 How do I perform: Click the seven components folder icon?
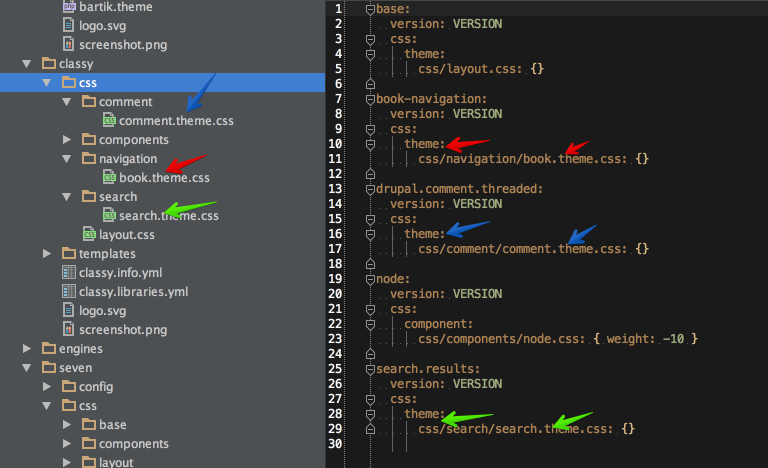click(89, 443)
